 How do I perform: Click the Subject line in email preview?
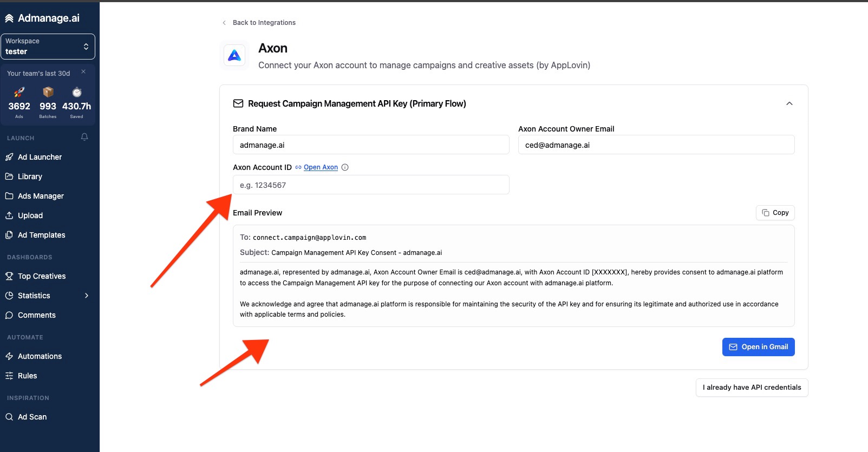(341, 253)
